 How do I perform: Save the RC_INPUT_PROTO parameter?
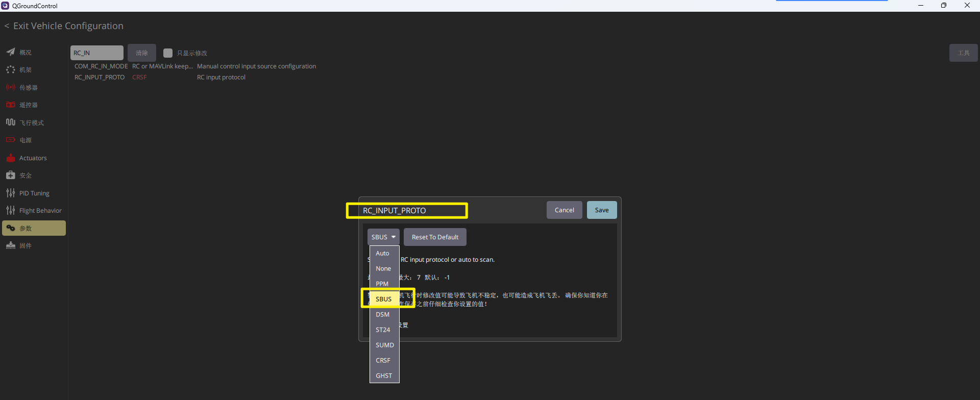602,210
